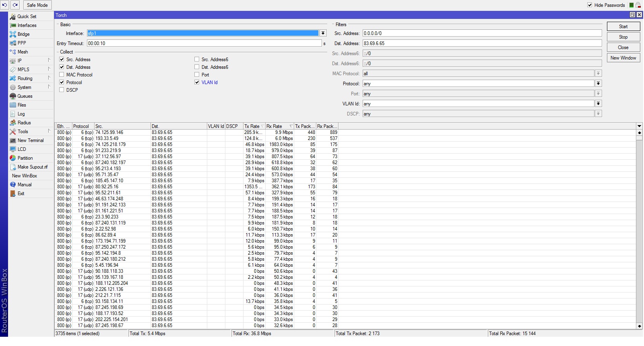Toggle the VLAN Id collect checkbox
Viewport: 644px width, 346px height.
[x=197, y=82]
